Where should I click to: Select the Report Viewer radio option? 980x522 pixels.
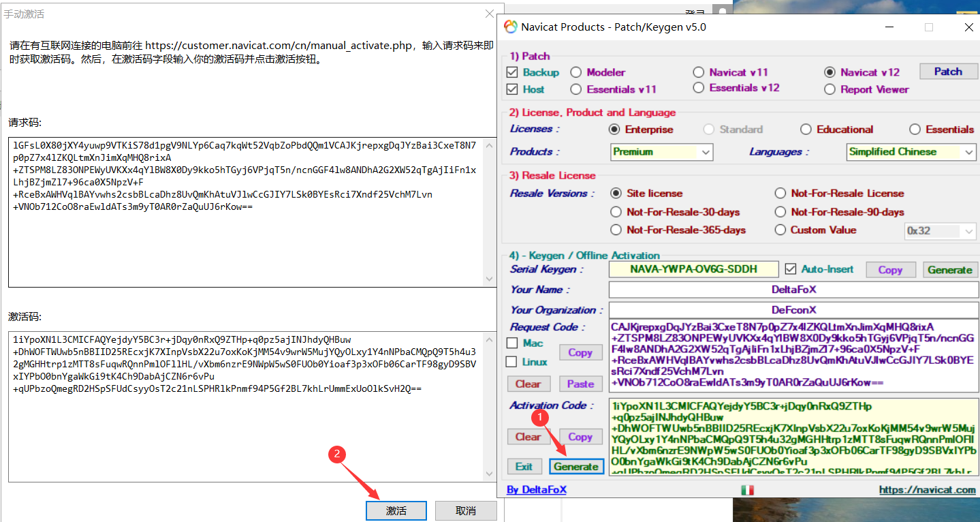tap(829, 89)
